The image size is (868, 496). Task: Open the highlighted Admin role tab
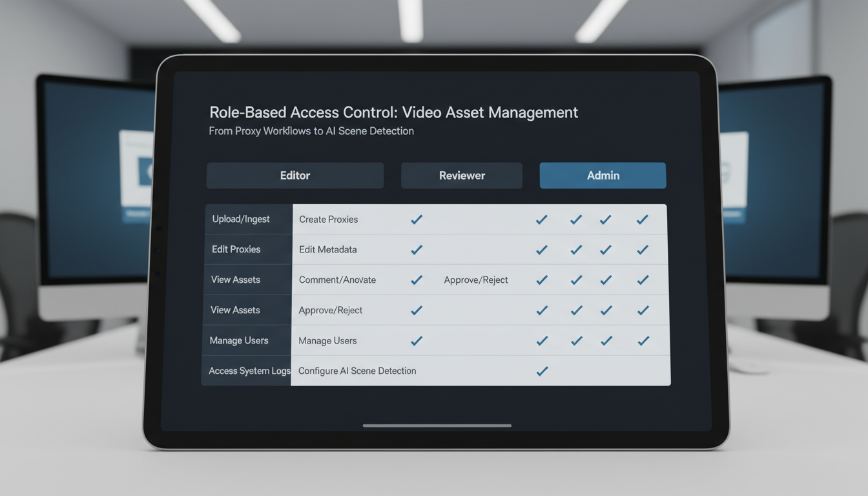(x=603, y=175)
